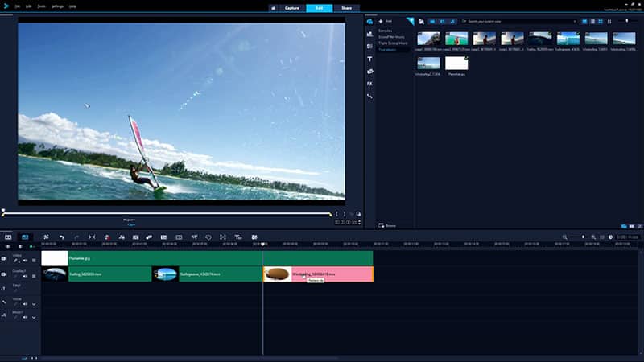Viewport: 644px width, 362px height.
Task: Select the Samples library folder
Action: point(386,31)
